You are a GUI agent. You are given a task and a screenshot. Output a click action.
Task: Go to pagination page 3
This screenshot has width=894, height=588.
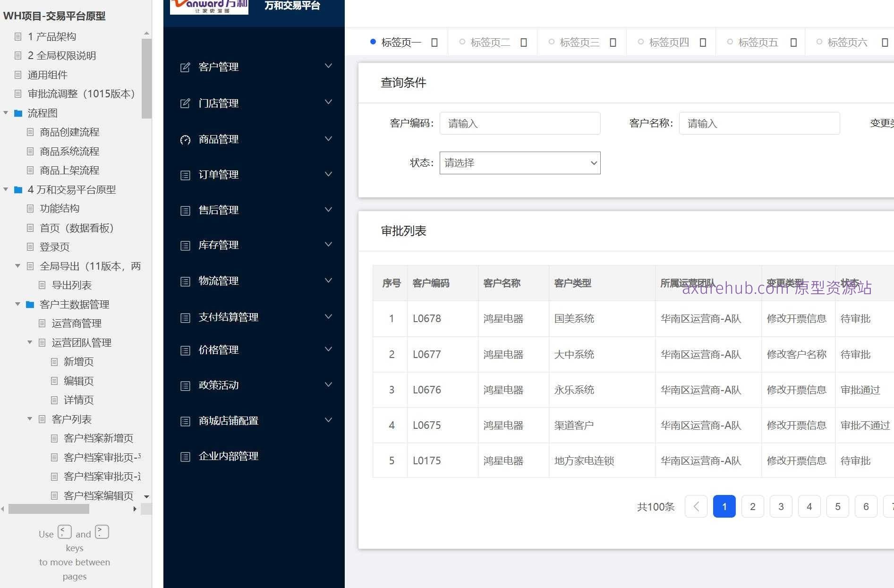pyautogui.click(x=781, y=506)
